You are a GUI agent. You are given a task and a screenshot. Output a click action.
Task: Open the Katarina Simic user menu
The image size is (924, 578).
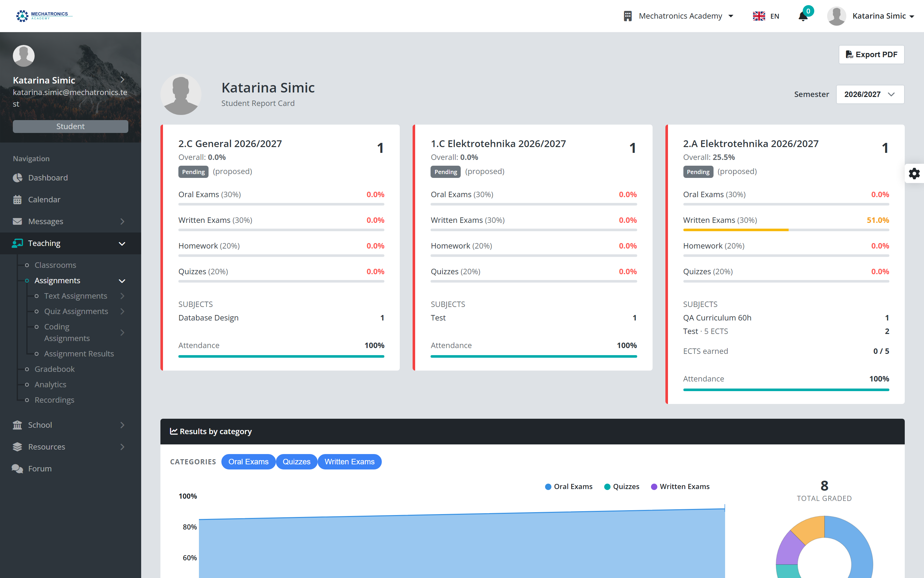tap(883, 16)
